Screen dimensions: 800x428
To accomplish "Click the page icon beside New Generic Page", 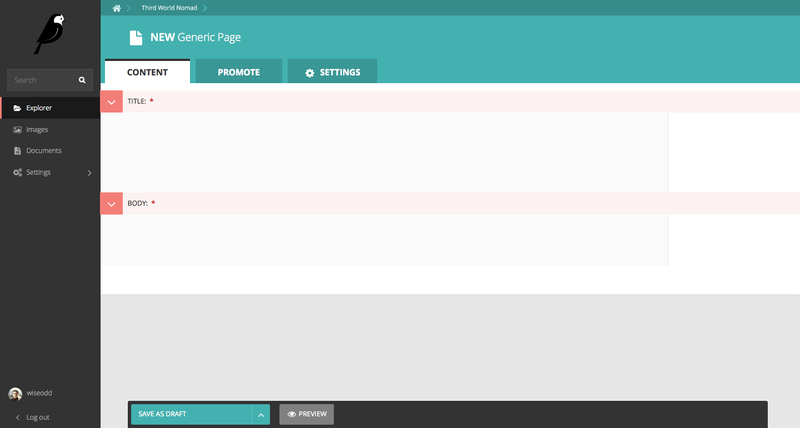I will (x=136, y=38).
